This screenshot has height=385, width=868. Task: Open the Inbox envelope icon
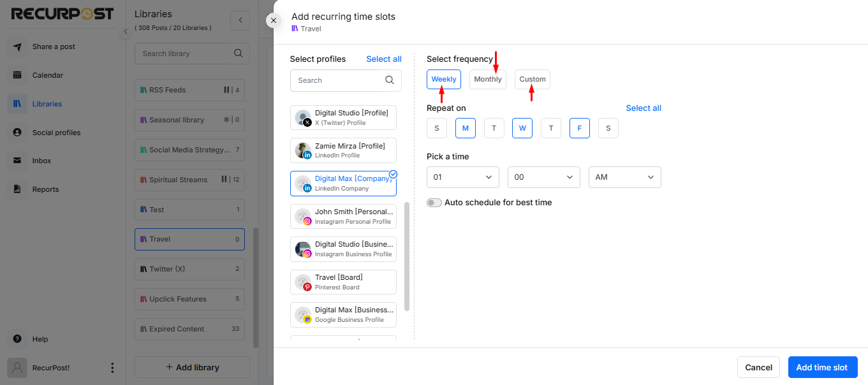(17, 161)
